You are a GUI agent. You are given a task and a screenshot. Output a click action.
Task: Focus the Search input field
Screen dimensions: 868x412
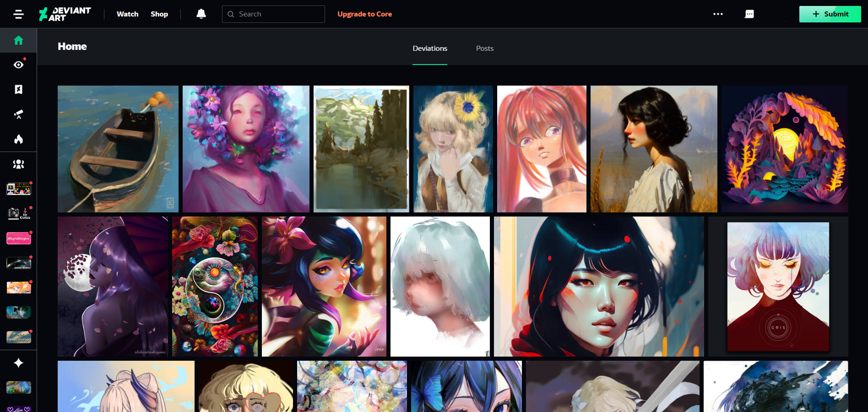273,14
